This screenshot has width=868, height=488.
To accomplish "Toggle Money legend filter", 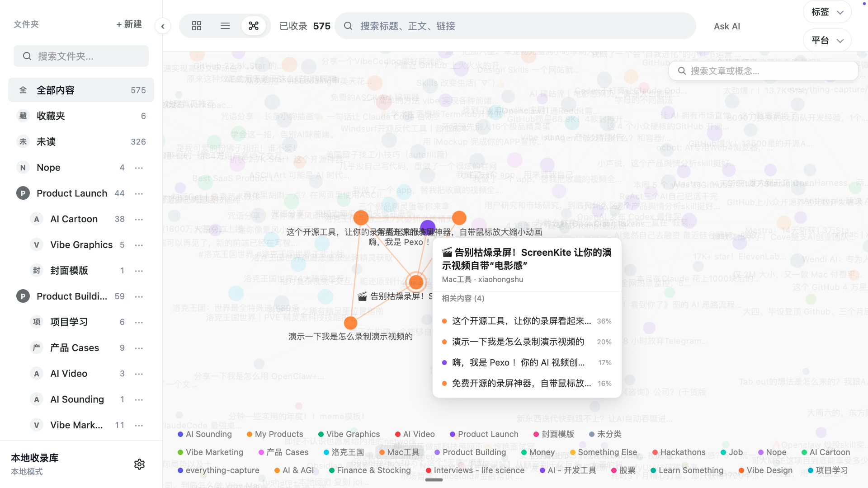I will (538, 452).
